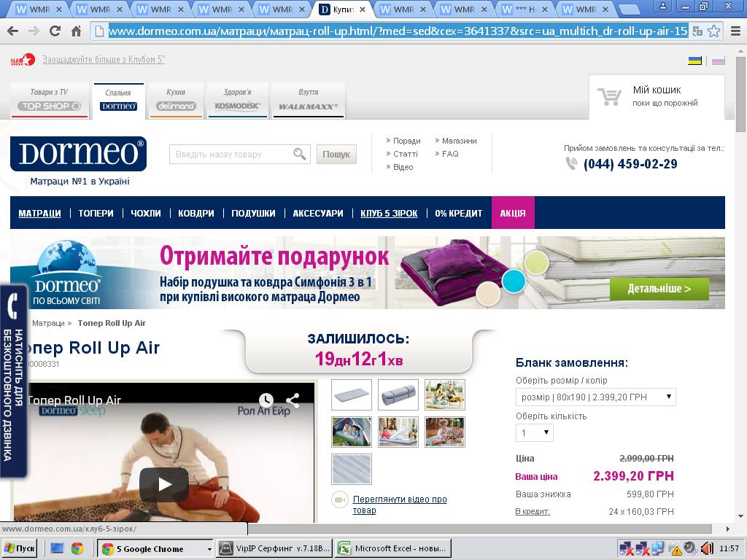The height and width of the screenshot is (560, 747).
Task: Click the handset icon on the callback side tab
Action: pyautogui.click(x=13, y=306)
